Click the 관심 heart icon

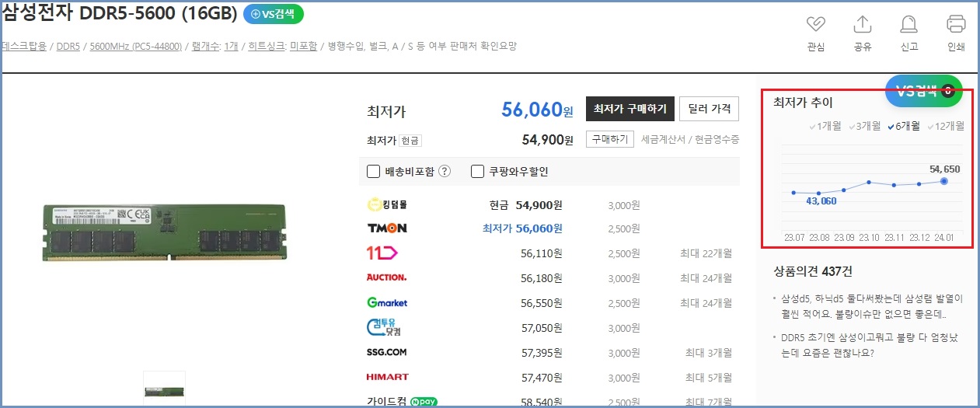[x=815, y=24]
